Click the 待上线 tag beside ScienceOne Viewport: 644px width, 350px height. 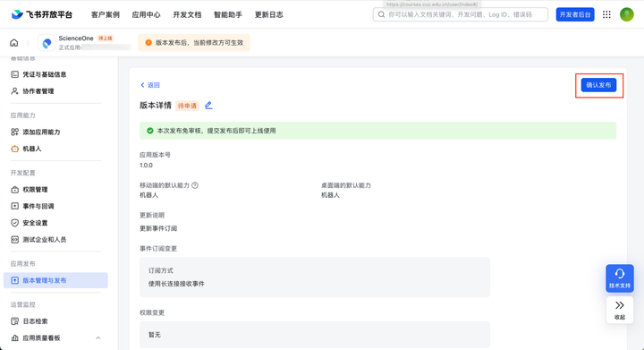click(x=106, y=38)
